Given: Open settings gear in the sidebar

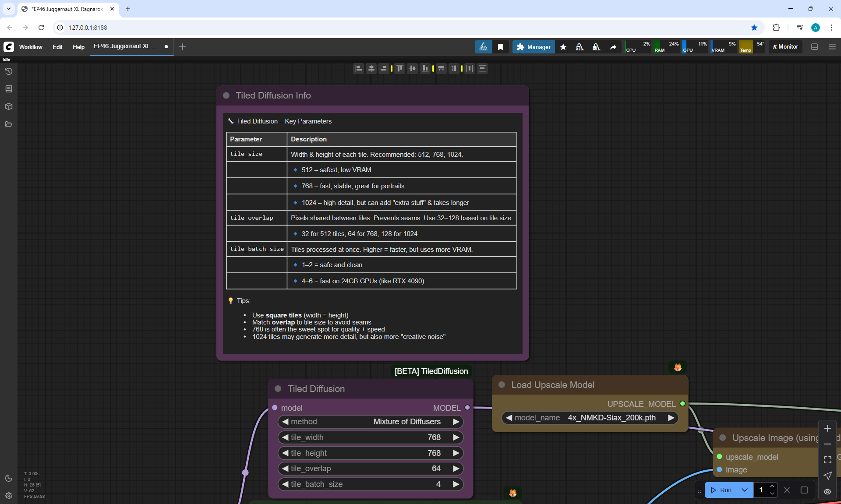Looking at the screenshot, I should coord(9,496).
